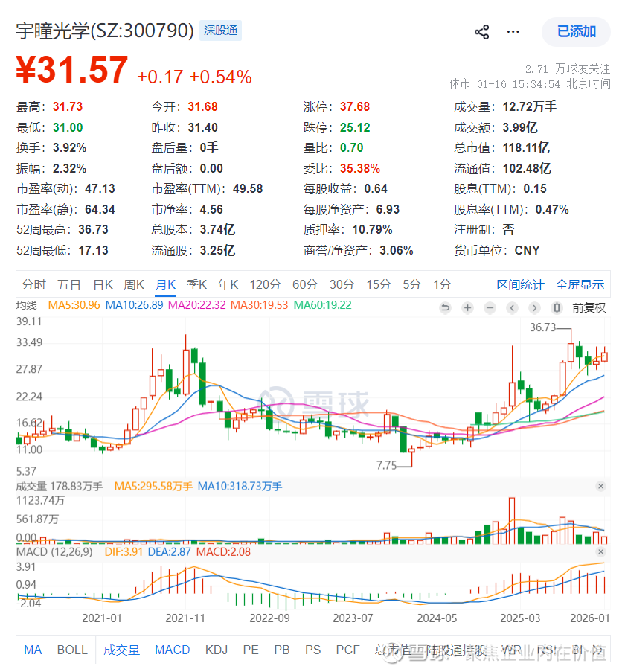
Task: Switch to 15分 interval
Action: [379, 284]
